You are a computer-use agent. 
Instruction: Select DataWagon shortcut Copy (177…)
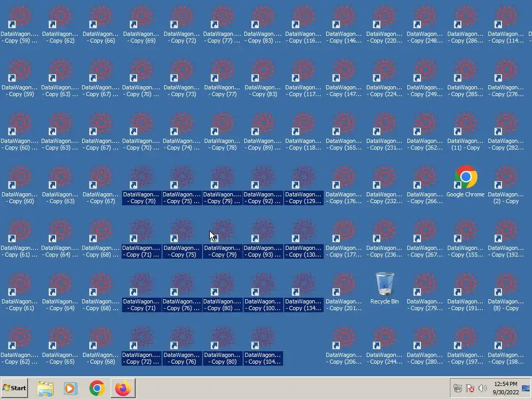pos(344,239)
